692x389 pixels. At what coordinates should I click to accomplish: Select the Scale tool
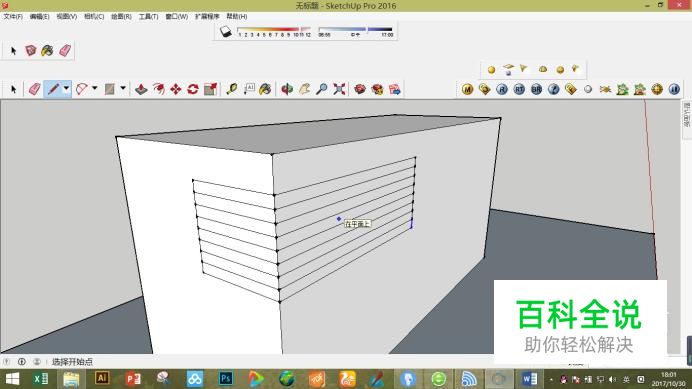click(x=211, y=89)
